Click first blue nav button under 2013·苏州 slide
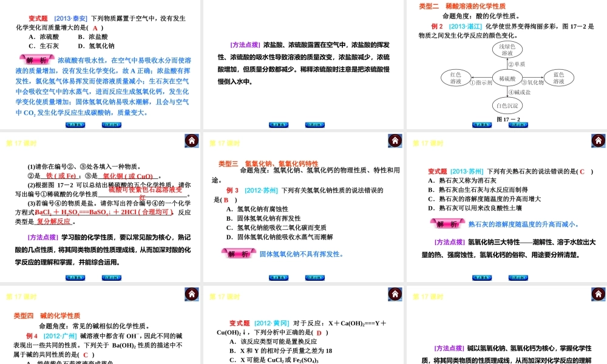The image size is (607, 364). (482, 278)
